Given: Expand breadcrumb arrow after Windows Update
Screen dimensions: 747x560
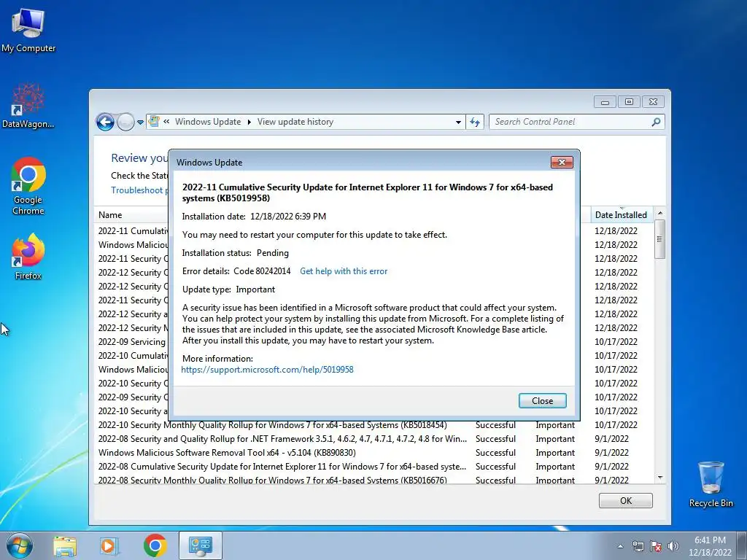Looking at the screenshot, I should pyautogui.click(x=249, y=122).
